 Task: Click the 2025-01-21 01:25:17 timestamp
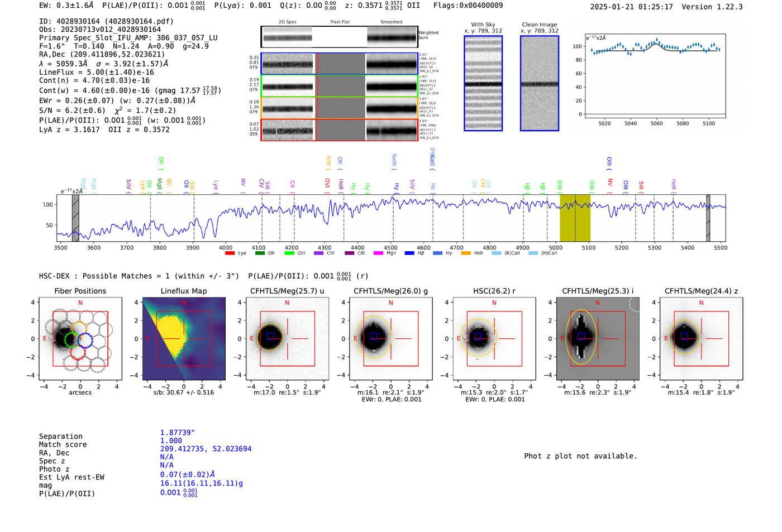[x=632, y=7]
